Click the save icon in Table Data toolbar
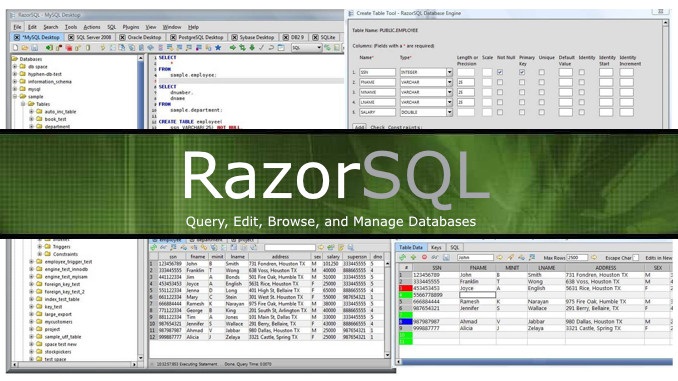Image resolution: width=678 pixels, height=381 pixels. (x=446, y=257)
